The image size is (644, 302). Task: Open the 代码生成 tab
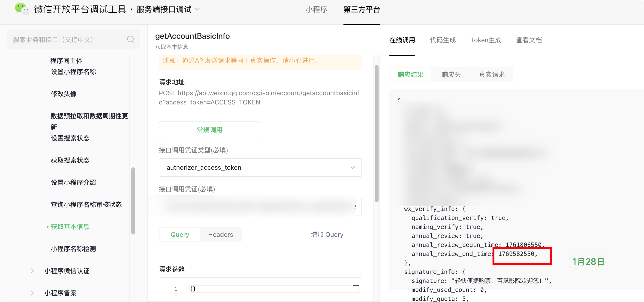442,40
